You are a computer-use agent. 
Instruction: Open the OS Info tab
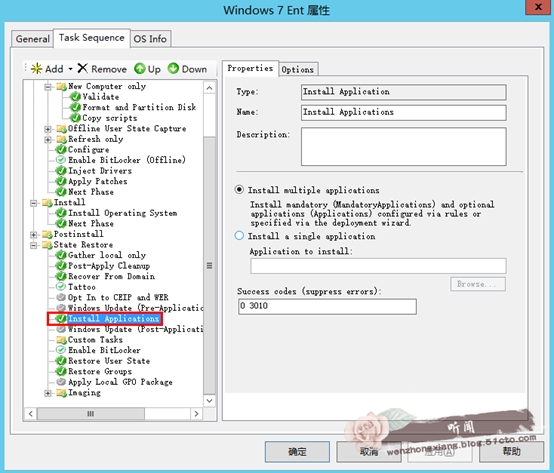click(150, 39)
